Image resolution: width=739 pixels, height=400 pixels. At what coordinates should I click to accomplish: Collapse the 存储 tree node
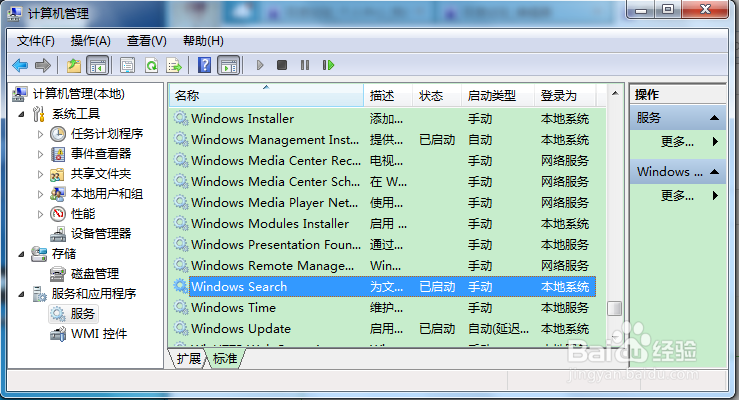pyautogui.click(x=21, y=254)
